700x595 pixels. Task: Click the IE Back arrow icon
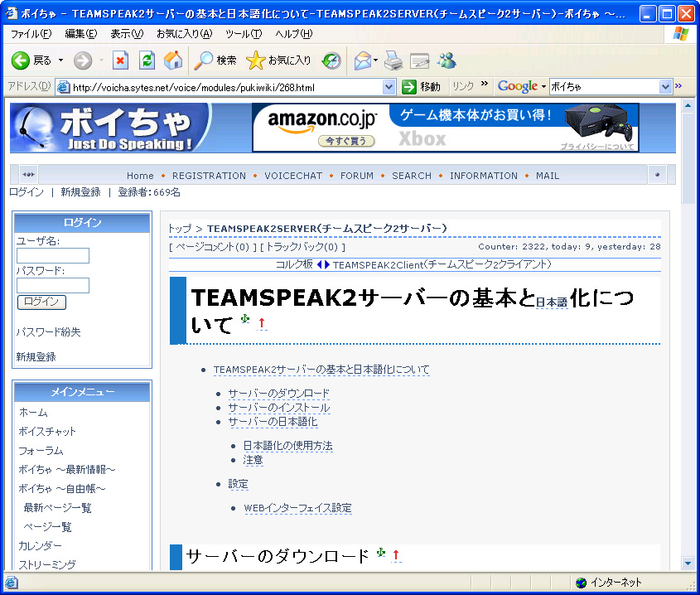pyautogui.click(x=20, y=60)
